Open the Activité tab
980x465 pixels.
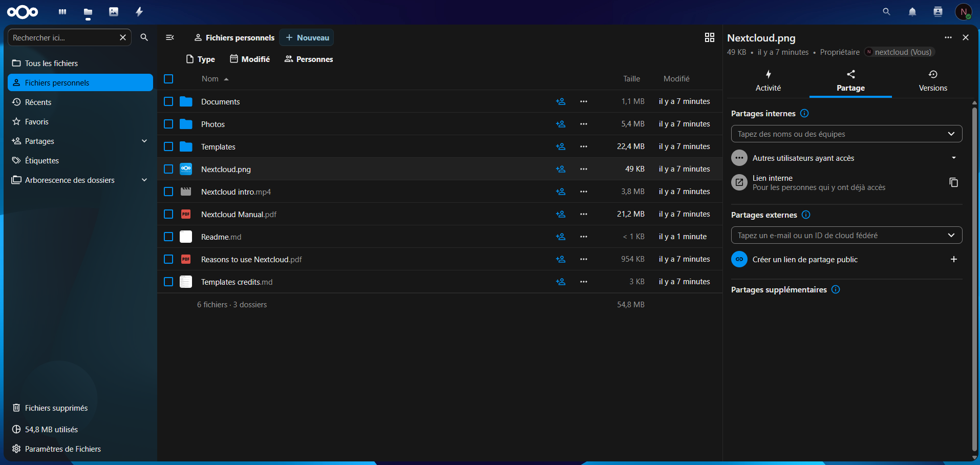[x=768, y=81]
